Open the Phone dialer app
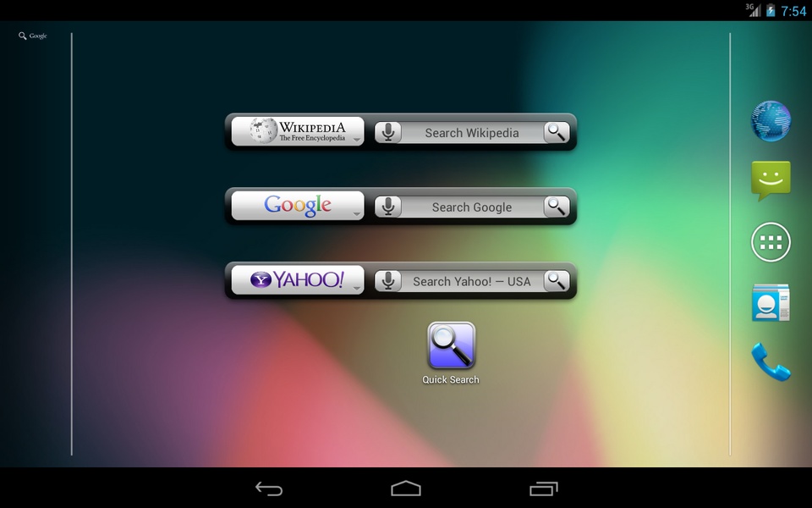 point(771,362)
